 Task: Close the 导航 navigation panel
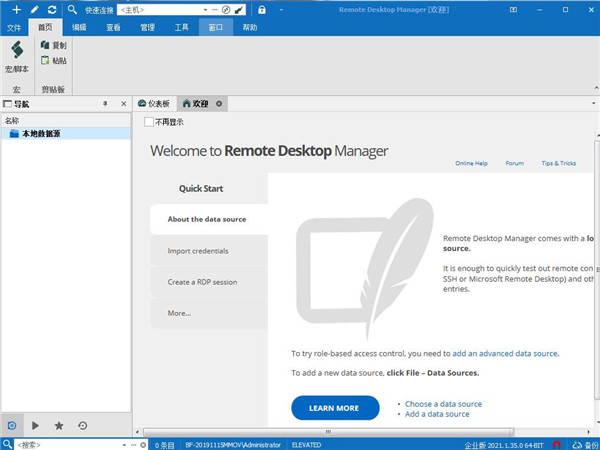[124, 104]
